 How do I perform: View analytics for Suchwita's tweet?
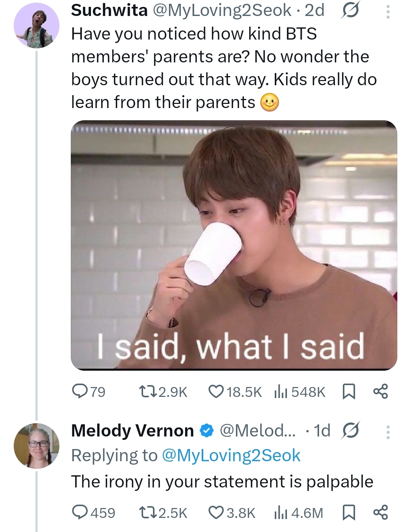[x=281, y=391]
